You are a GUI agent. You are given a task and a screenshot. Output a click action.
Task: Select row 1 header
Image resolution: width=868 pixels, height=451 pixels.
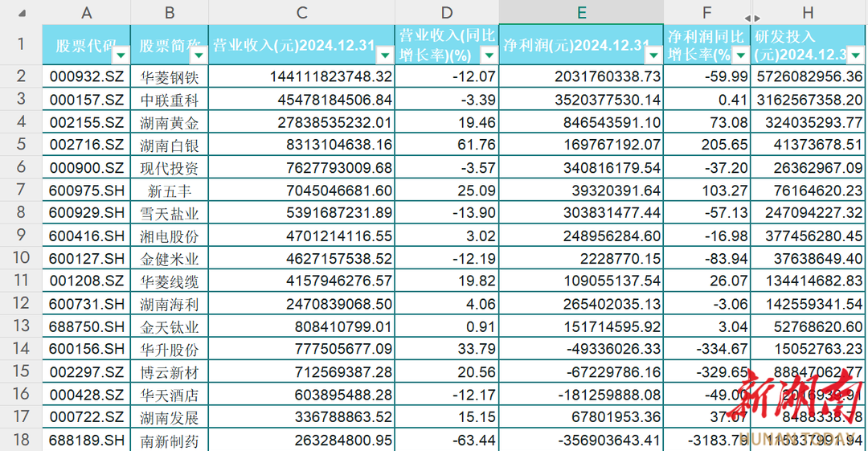[21, 44]
